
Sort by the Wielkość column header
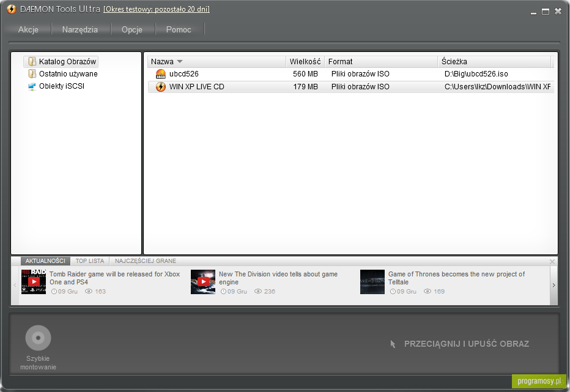(x=305, y=61)
